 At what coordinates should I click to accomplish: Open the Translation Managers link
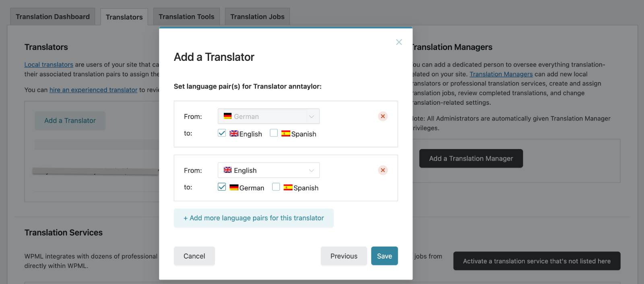point(501,74)
